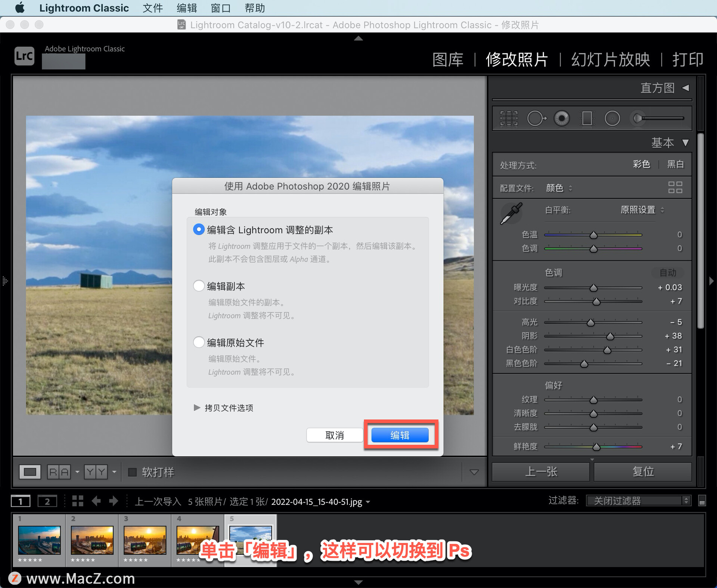The image size is (717, 588).
Task: Collapse the 直方图 panel
Action: 686,88
